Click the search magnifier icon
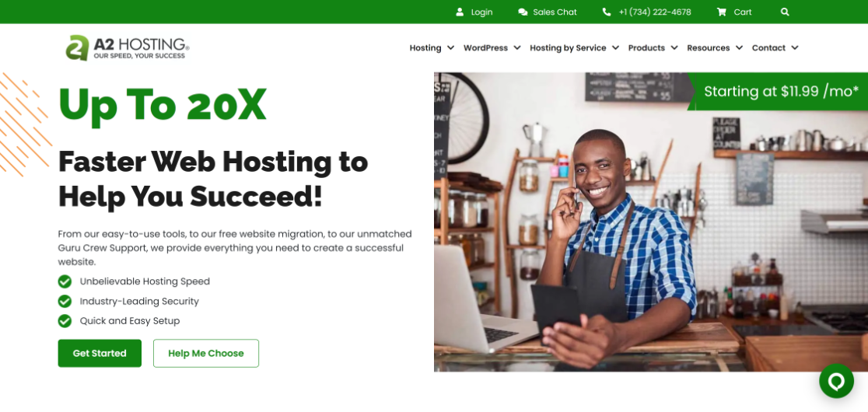The image size is (868, 412). click(785, 12)
